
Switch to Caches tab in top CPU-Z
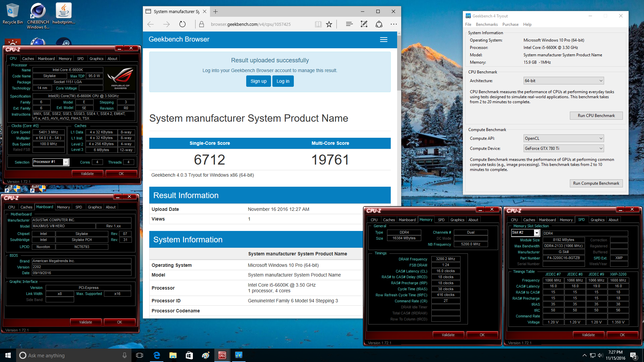click(x=28, y=59)
